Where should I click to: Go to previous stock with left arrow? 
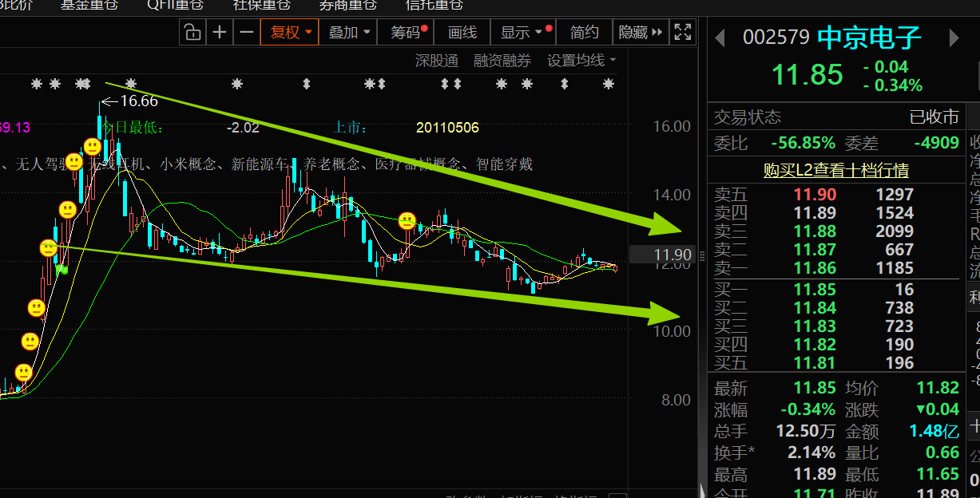click(x=720, y=38)
